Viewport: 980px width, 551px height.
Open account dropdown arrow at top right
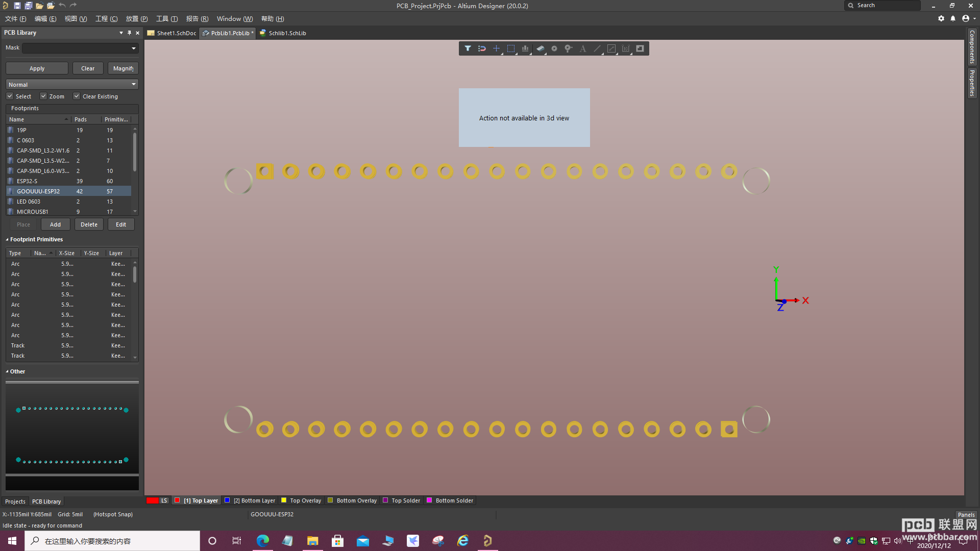(974, 19)
